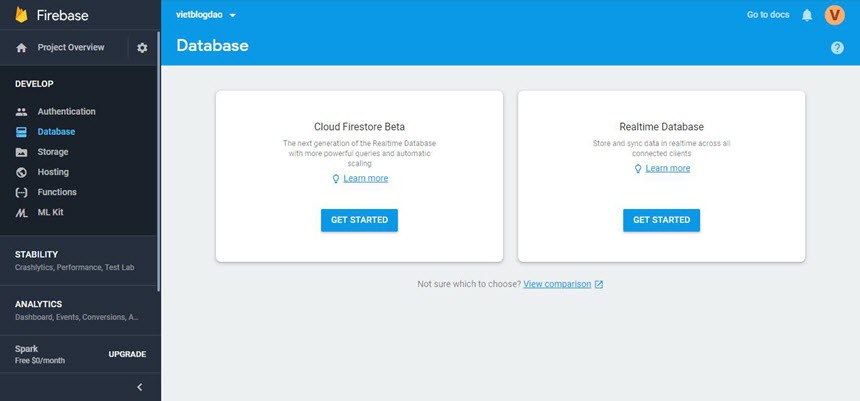Get started with Cloud Firestore Beta

(x=359, y=220)
